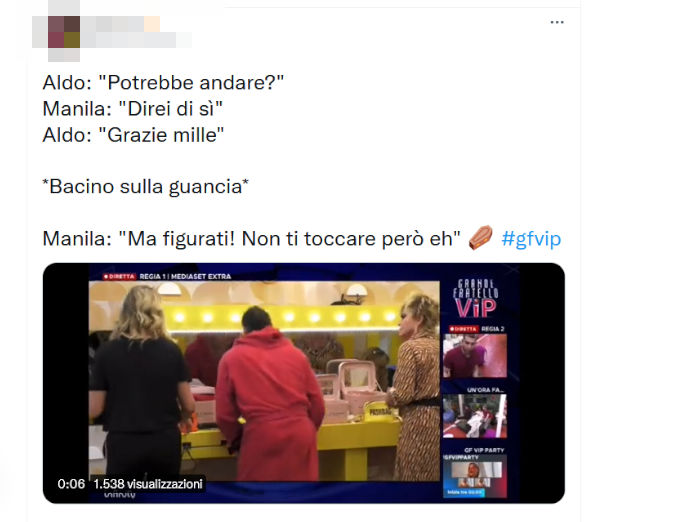
Task: Click the GF VIP PARTY caption text
Action: click(484, 450)
